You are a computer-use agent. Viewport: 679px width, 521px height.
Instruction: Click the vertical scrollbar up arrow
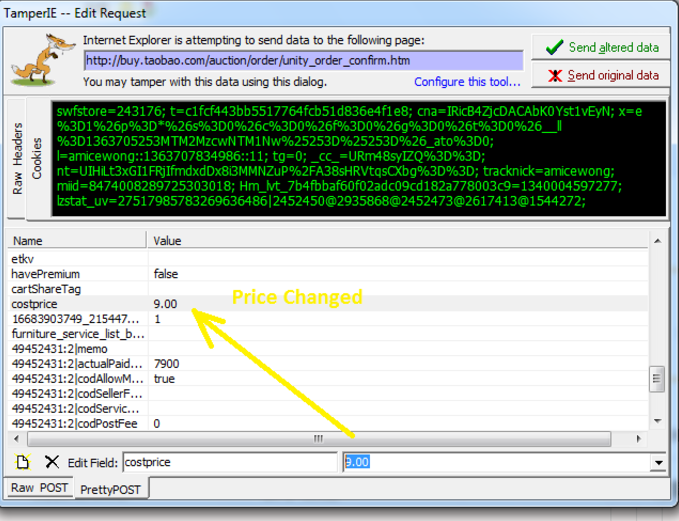click(657, 241)
